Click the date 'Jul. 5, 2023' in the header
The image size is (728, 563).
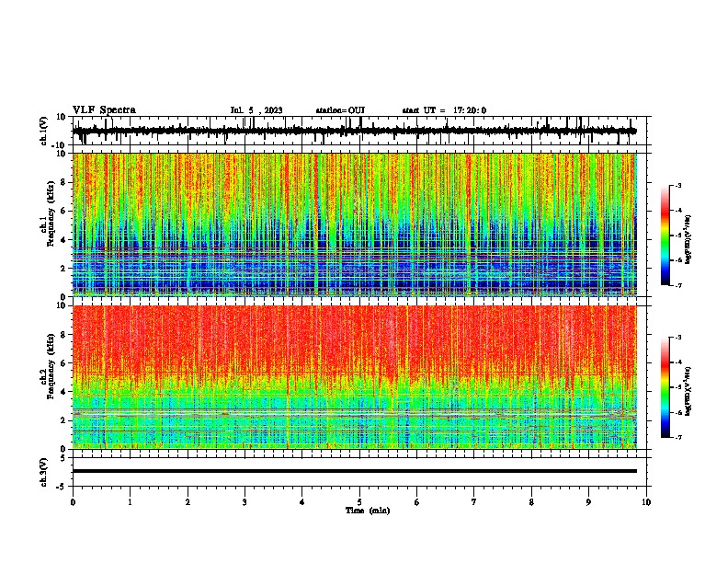point(256,110)
